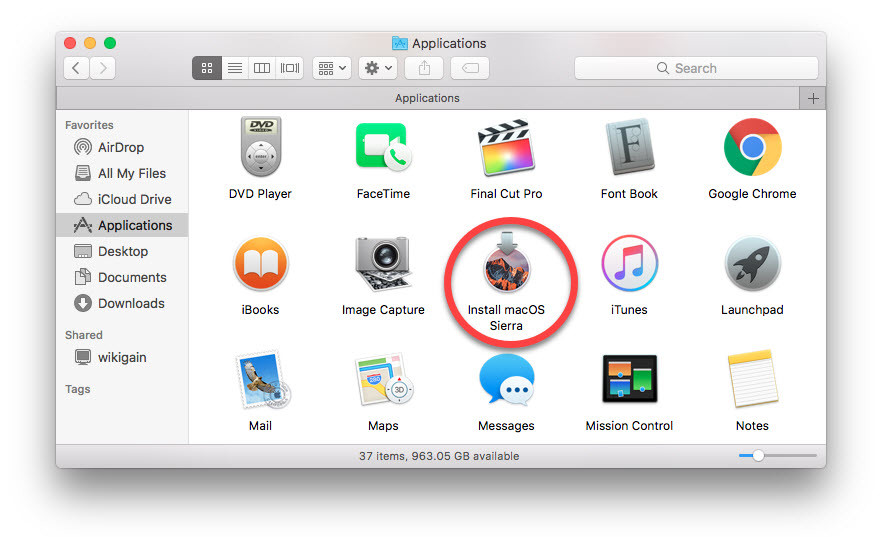Viewport: 882px width, 537px height.
Task: Select wikigain shared computer in sidebar
Action: coord(122,357)
